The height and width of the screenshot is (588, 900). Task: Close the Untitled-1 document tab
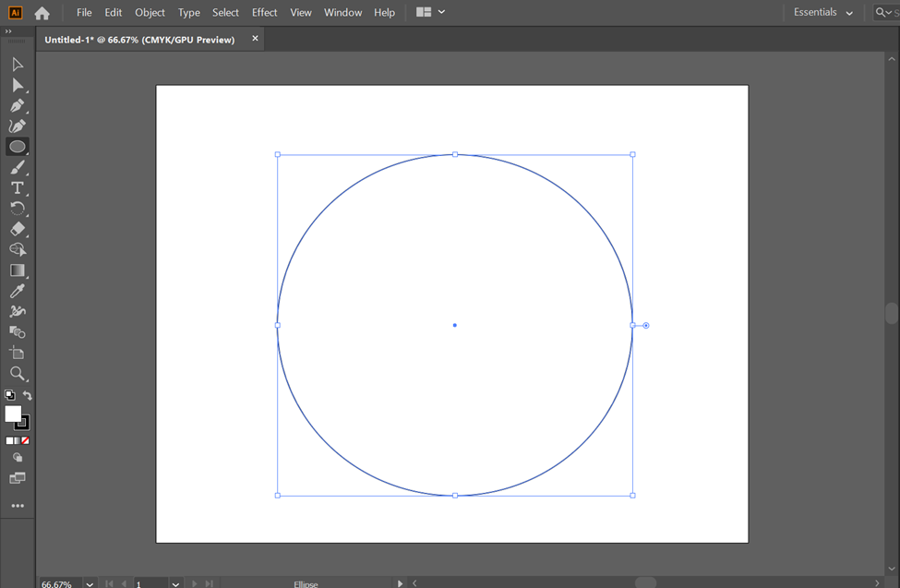pyautogui.click(x=256, y=39)
